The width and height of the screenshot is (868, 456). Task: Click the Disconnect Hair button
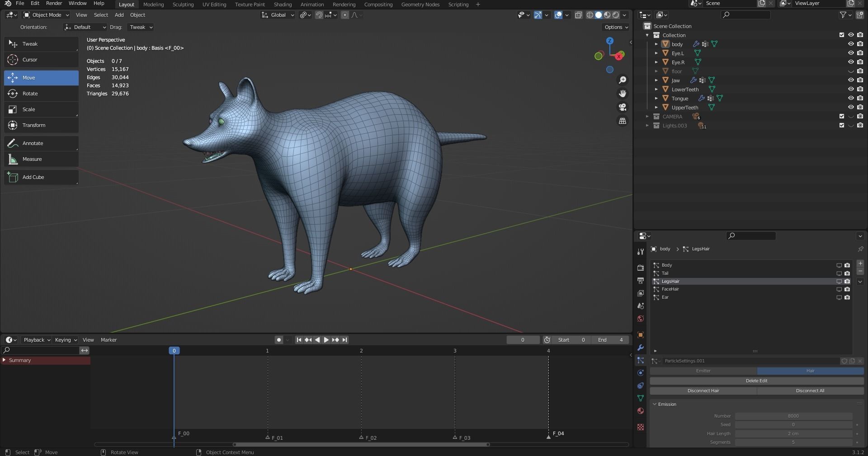703,390
